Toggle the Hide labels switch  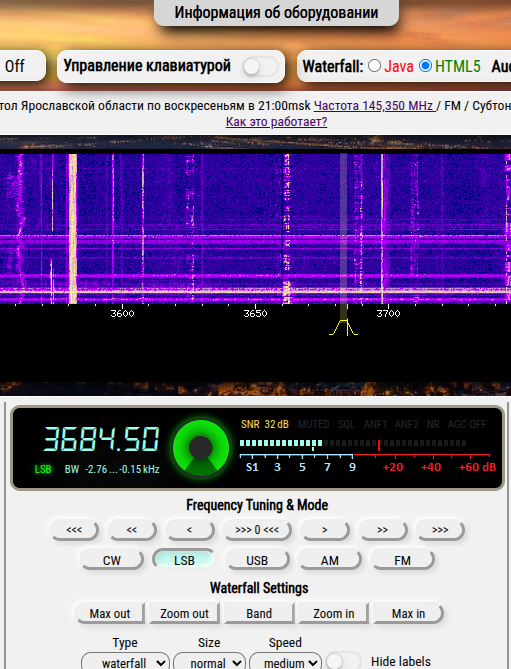(343, 661)
